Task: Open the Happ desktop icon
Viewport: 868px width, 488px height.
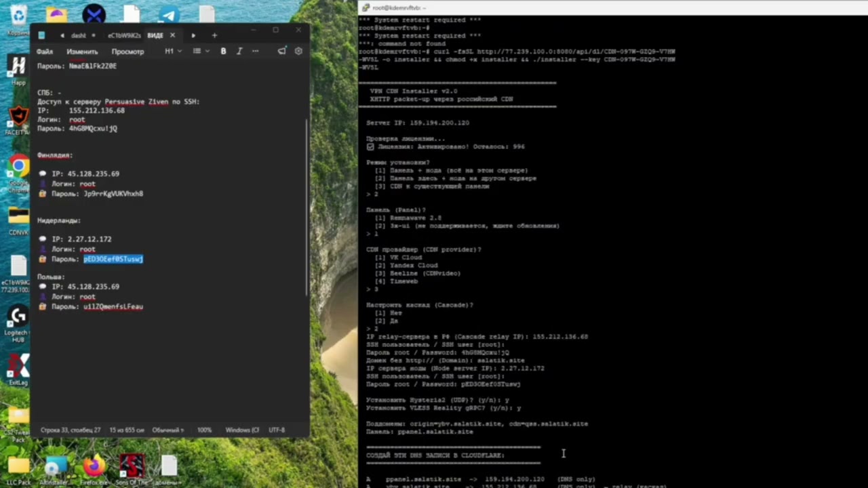Action: tap(18, 70)
